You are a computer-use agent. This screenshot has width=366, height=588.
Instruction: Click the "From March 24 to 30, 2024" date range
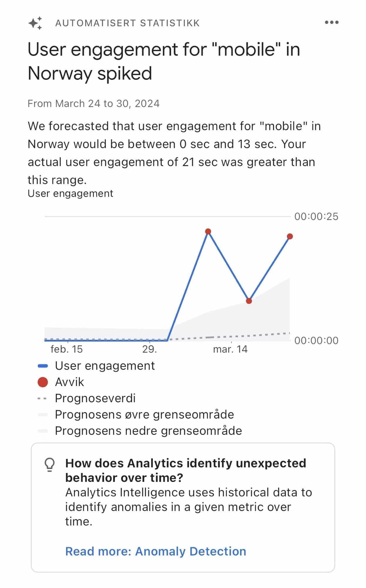click(x=93, y=104)
